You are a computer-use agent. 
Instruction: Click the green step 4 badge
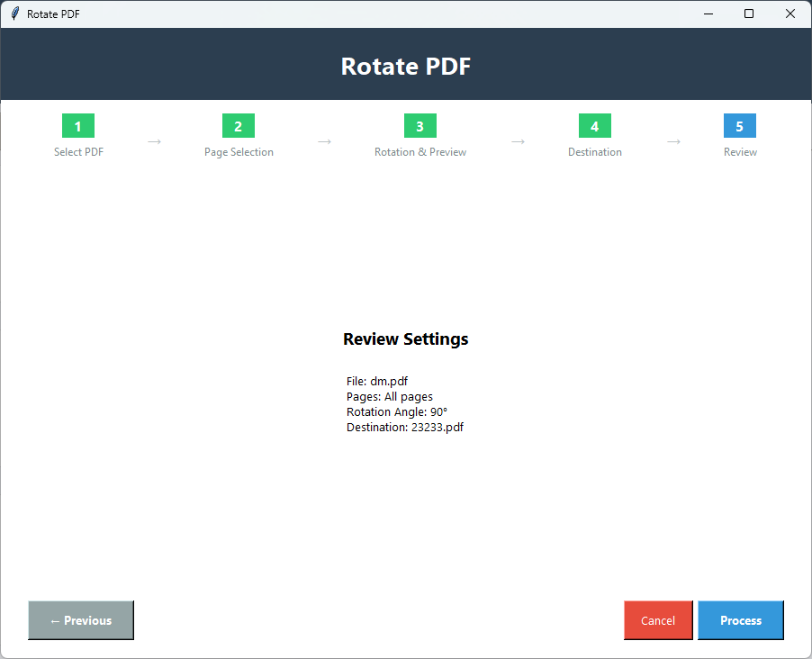pos(594,126)
